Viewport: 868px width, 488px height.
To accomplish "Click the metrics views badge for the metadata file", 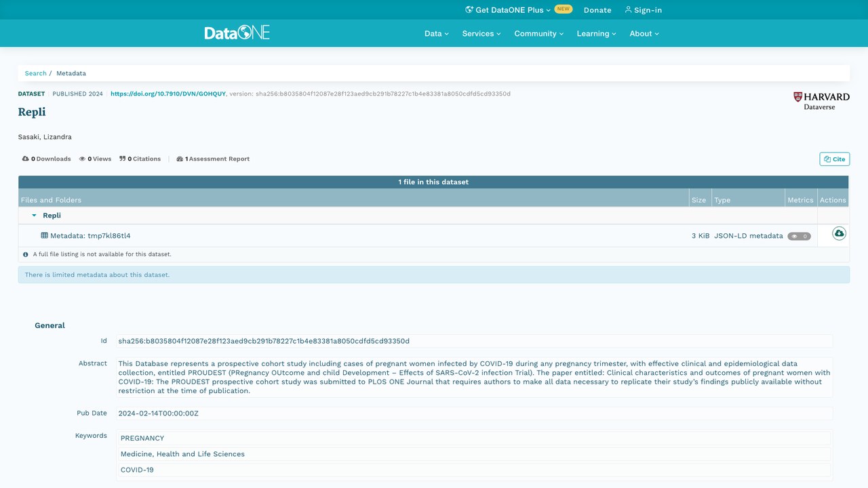I will [x=799, y=237].
